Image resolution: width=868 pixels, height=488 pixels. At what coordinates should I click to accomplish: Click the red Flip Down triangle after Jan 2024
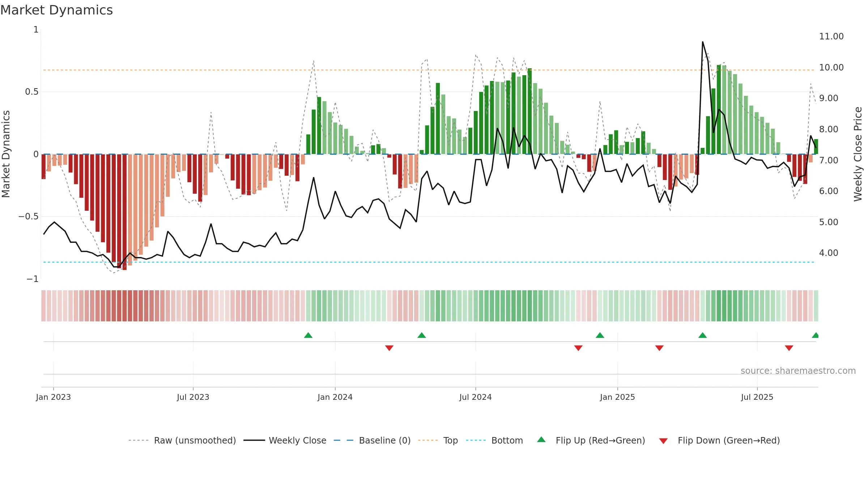tap(389, 348)
